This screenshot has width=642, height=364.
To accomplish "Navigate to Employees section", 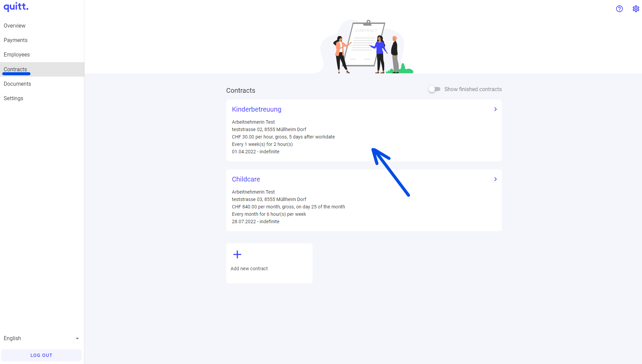I will [x=16, y=55].
